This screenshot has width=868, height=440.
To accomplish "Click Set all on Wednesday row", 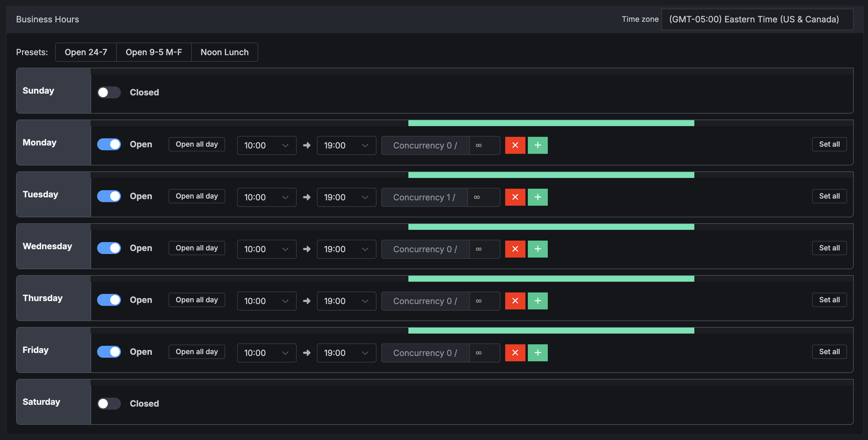I will (829, 248).
